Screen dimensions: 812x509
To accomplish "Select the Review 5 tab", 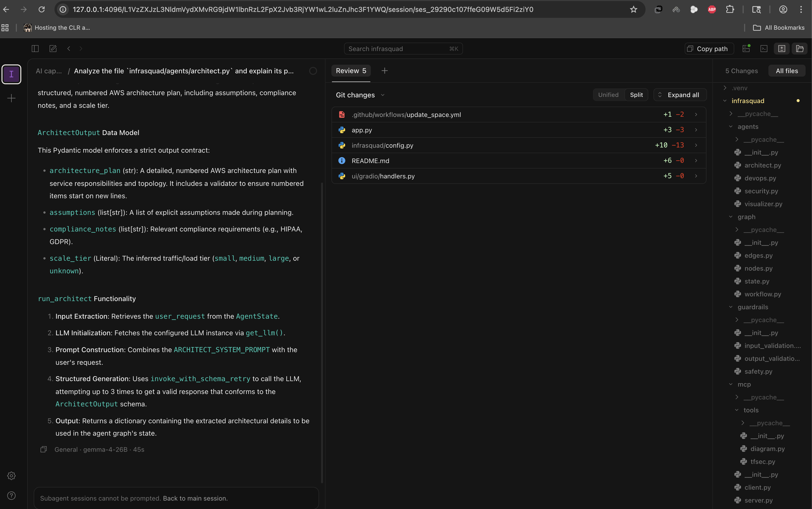I will tap(351, 71).
